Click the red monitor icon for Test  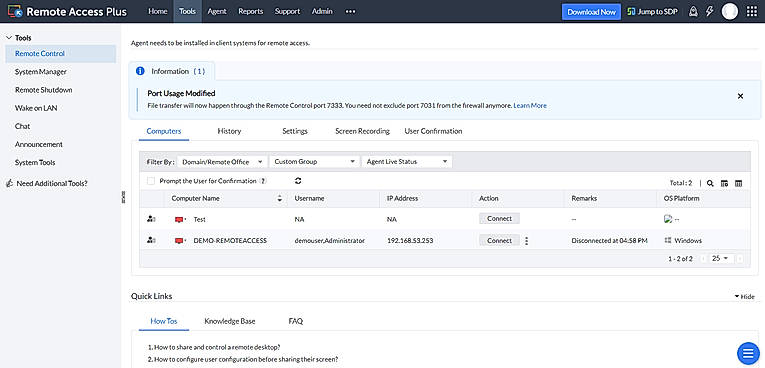coord(180,220)
